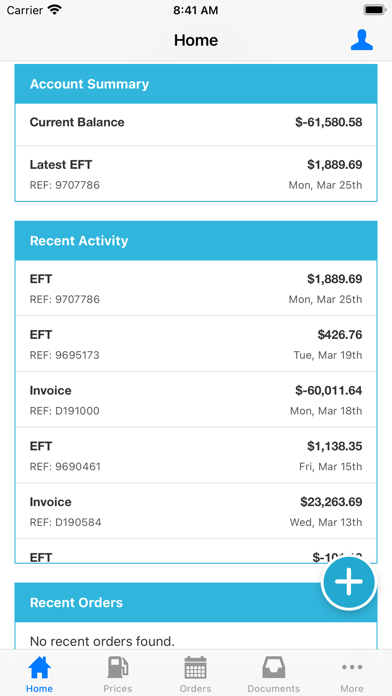Open the Prices fuel pump icon
Image resolution: width=392 pixels, height=696 pixels.
[118, 668]
